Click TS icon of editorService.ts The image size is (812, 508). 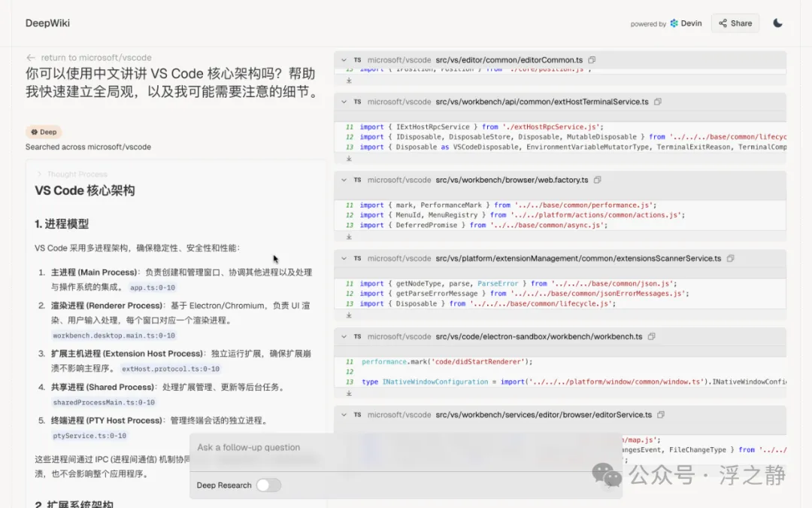357,415
